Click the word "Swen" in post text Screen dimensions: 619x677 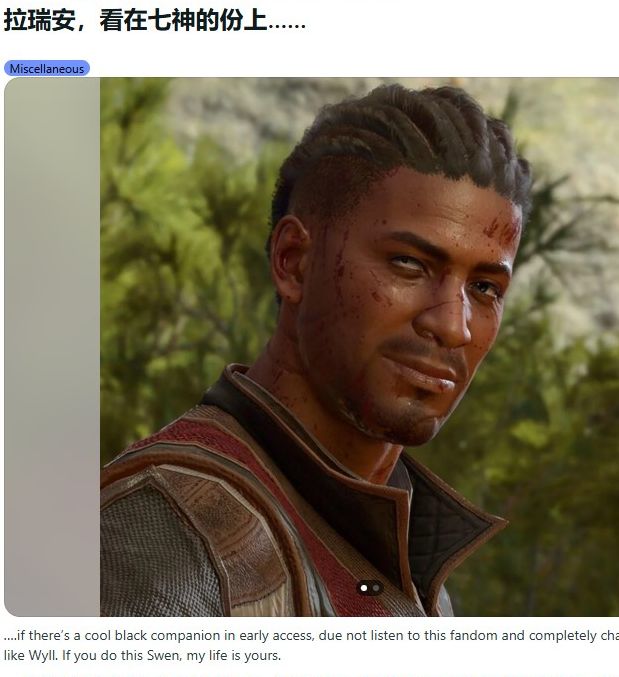tap(159, 655)
